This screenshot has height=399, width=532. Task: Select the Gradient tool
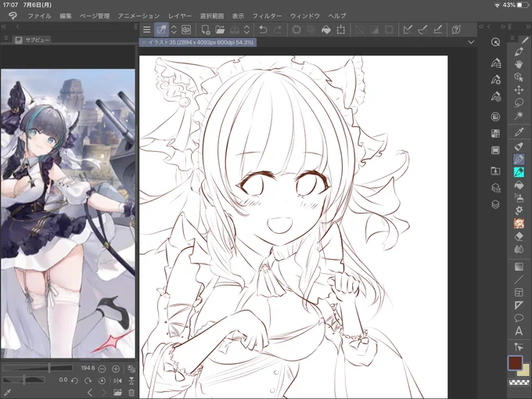pyautogui.click(x=519, y=267)
